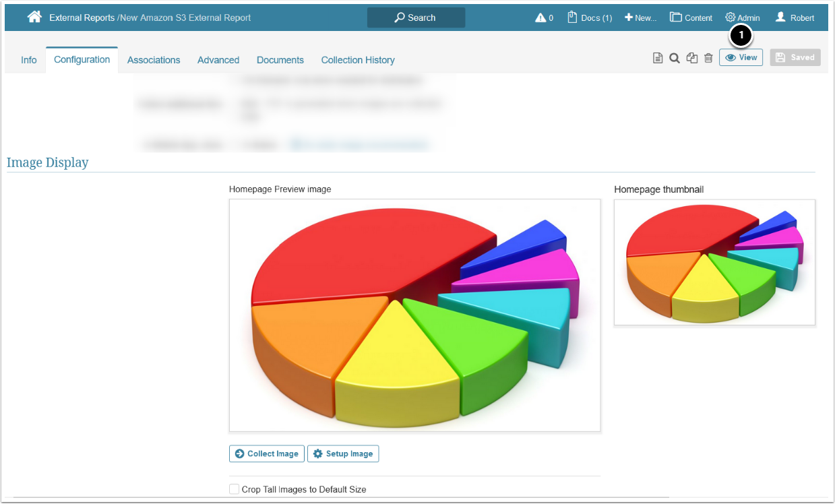Duplicate the report with the copy icon

click(x=691, y=58)
